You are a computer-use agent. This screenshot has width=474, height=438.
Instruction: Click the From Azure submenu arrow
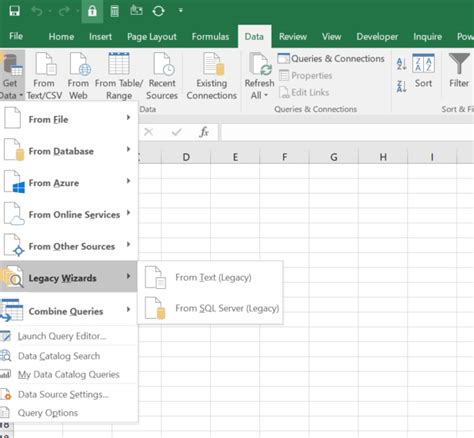(128, 181)
